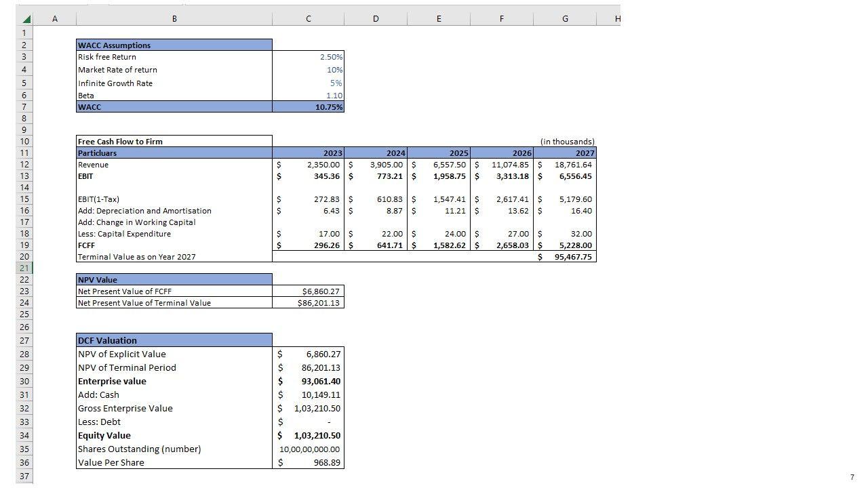Select column C header
Screen dimensions: 868x488
[x=308, y=19]
